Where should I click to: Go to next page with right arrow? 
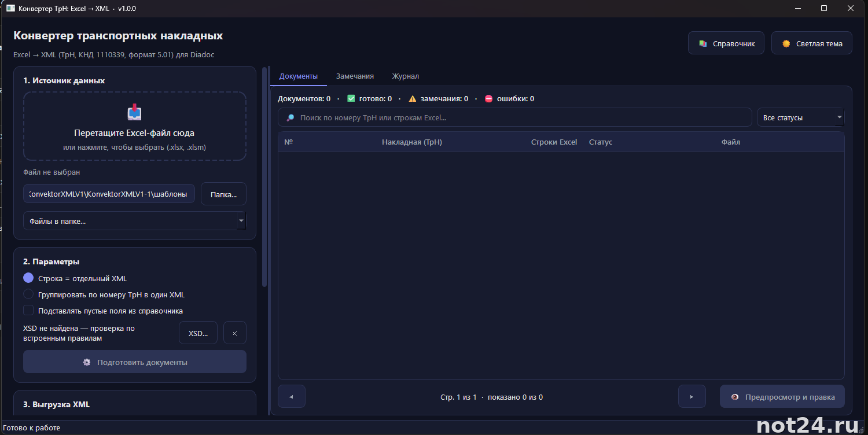coord(692,397)
